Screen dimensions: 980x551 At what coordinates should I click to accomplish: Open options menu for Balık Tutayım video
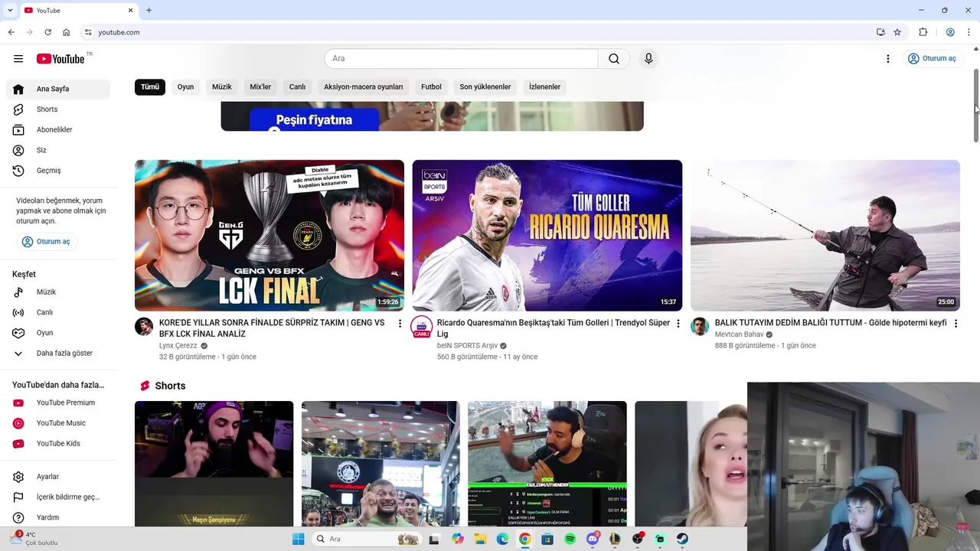[955, 324]
